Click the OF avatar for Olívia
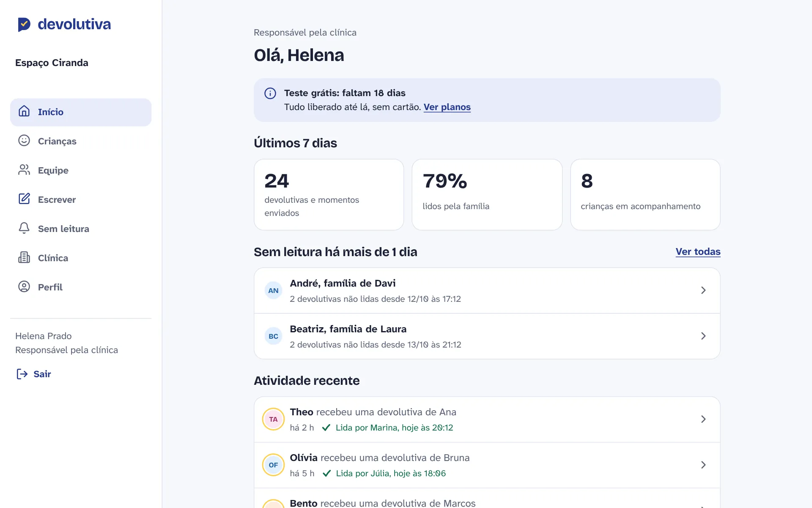The width and height of the screenshot is (812, 508). pos(273,465)
